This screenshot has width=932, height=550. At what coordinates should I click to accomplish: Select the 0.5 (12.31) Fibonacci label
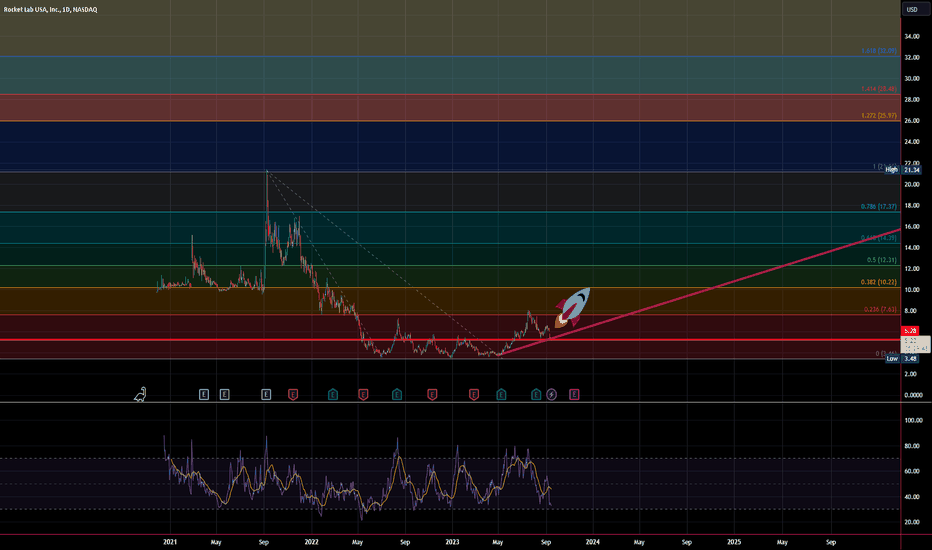click(x=881, y=260)
